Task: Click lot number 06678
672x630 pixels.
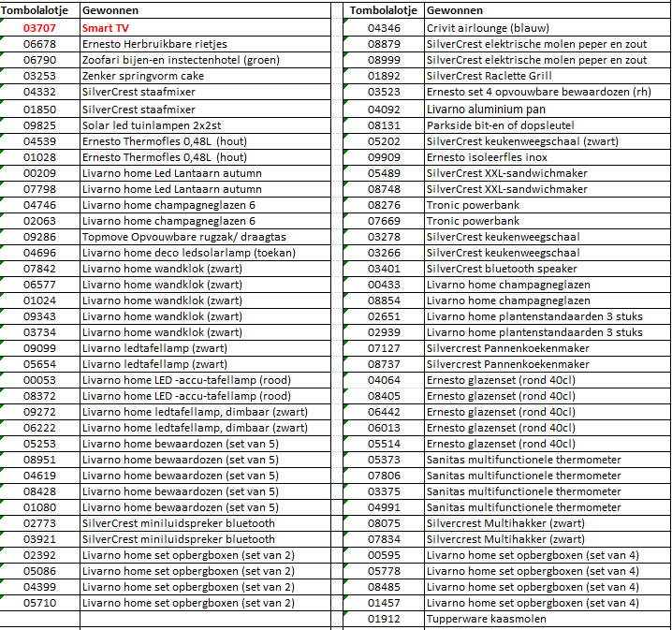Action: [39, 44]
